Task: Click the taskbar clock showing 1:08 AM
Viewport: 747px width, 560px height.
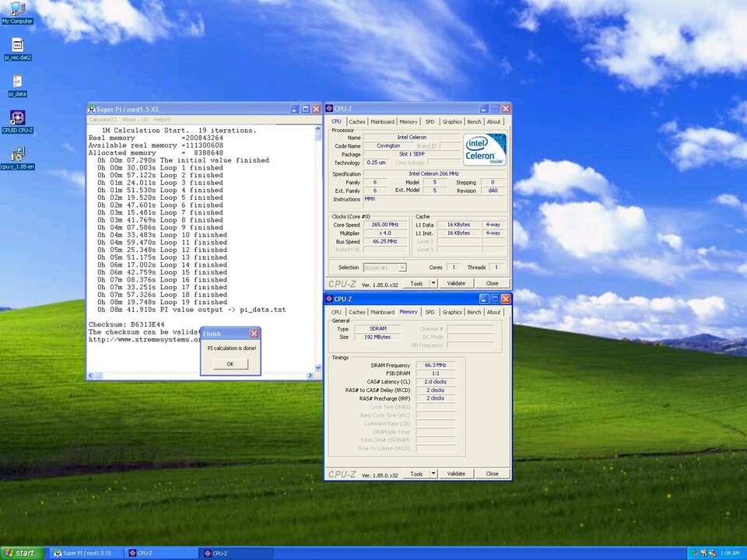Action: 730,553
